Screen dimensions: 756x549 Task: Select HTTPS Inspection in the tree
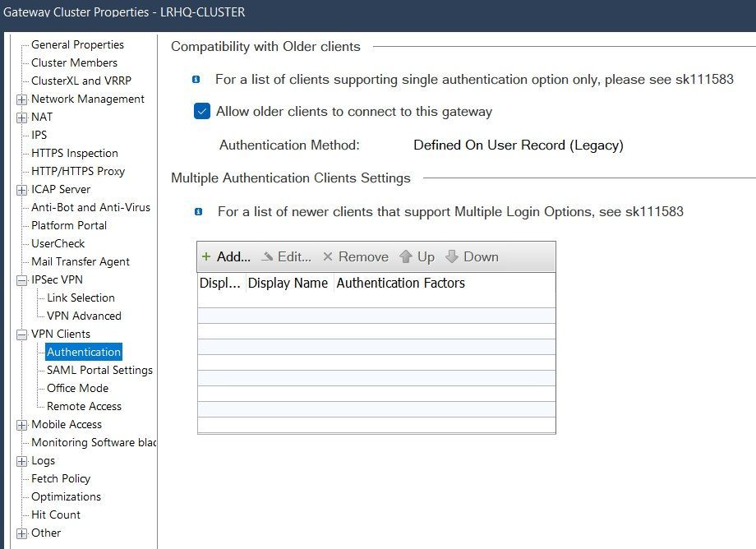click(x=74, y=154)
